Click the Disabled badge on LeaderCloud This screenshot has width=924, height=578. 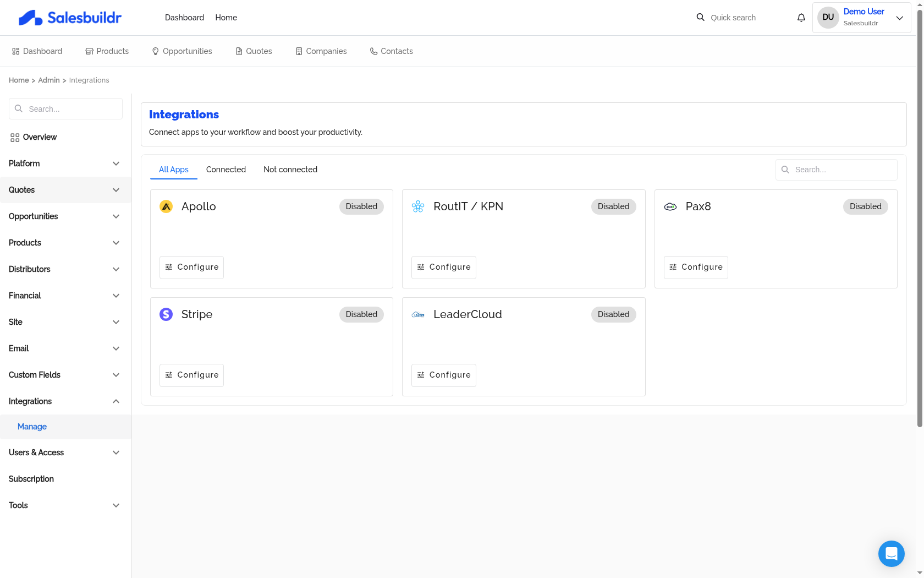click(x=613, y=314)
